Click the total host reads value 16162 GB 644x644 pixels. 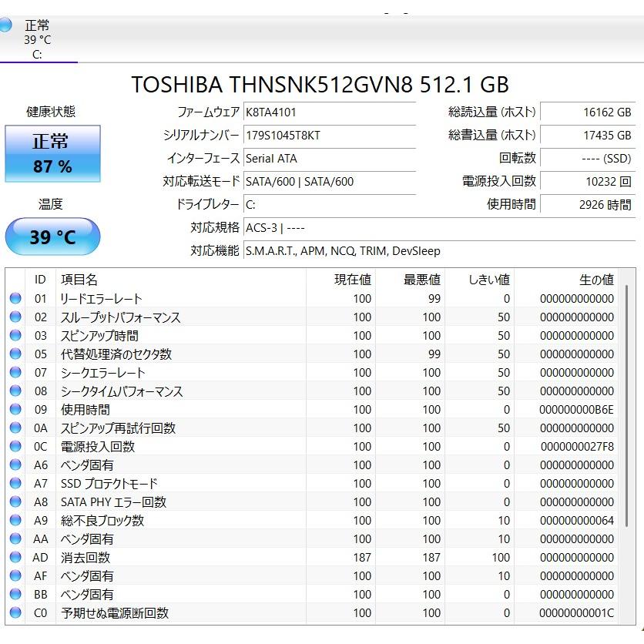[588, 112]
